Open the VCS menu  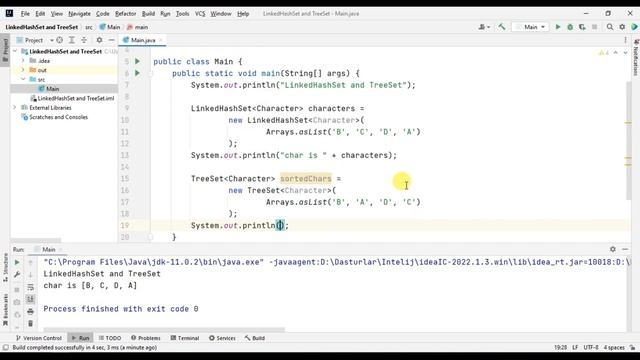[200, 13]
